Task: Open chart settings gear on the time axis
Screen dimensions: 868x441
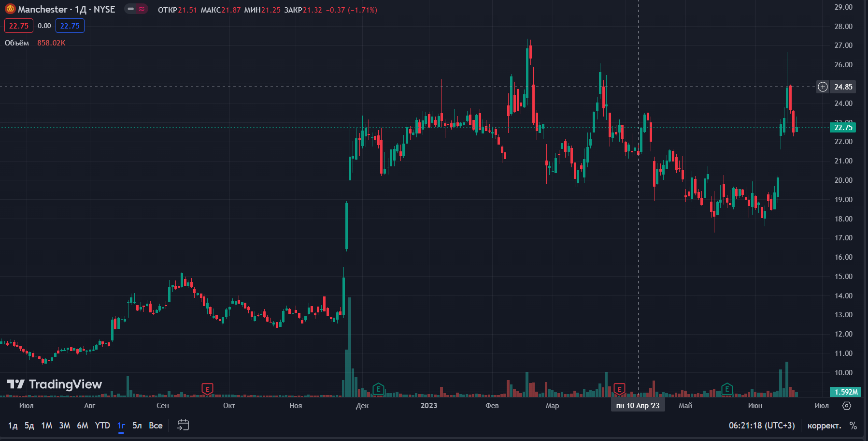Action: 847,406
